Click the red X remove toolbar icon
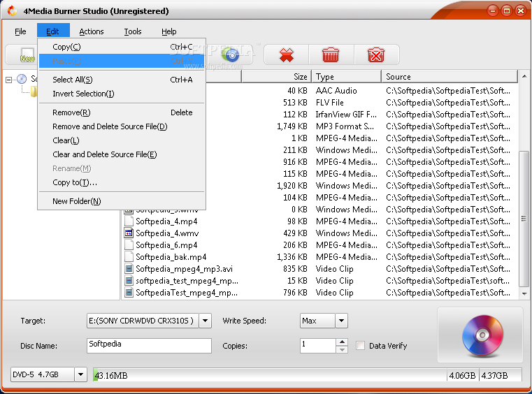The height and width of the screenshot is (394, 532). click(287, 55)
